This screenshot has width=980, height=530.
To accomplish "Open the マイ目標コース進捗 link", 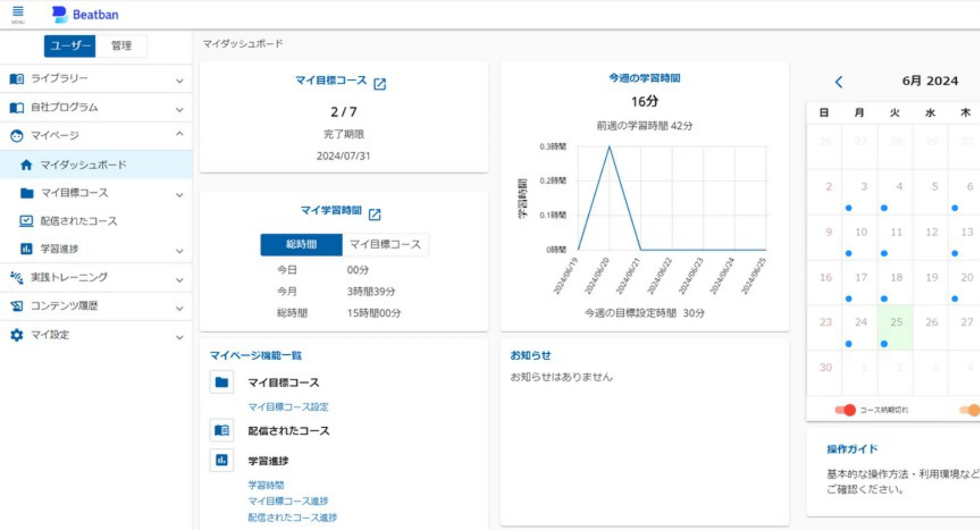I will click(288, 501).
